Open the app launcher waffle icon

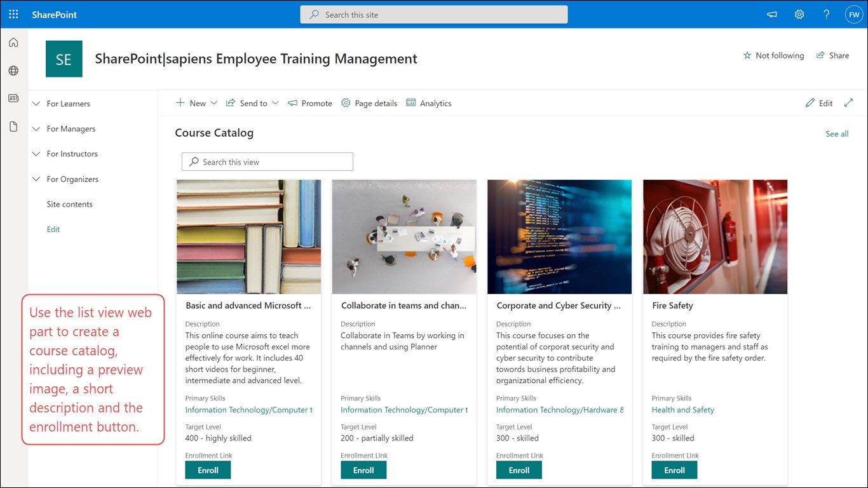click(x=13, y=14)
